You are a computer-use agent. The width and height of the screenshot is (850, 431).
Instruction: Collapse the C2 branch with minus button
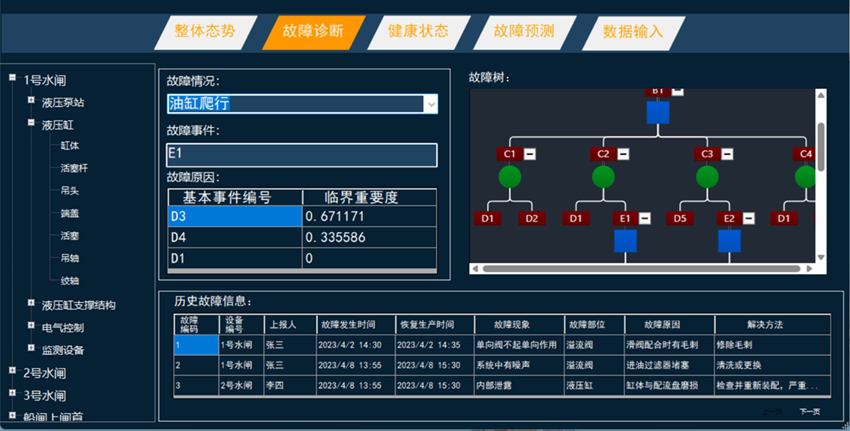tap(623, 154)
